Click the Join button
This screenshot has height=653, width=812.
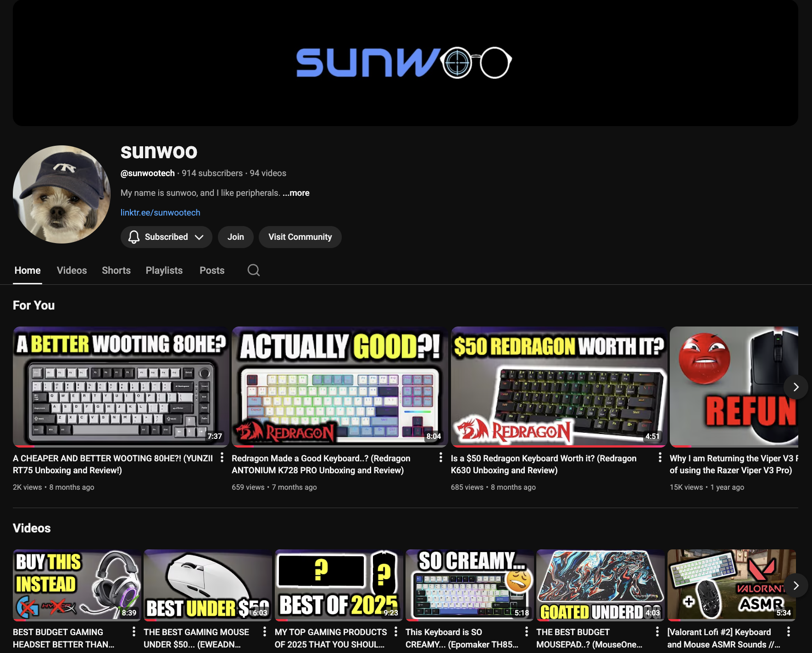[235, 237]
